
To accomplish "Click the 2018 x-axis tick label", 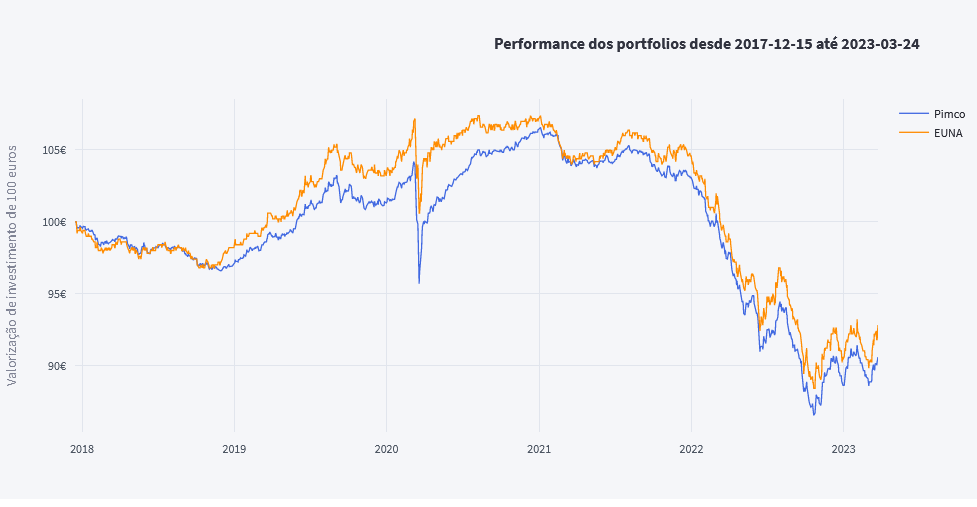I will coord(82,448).
